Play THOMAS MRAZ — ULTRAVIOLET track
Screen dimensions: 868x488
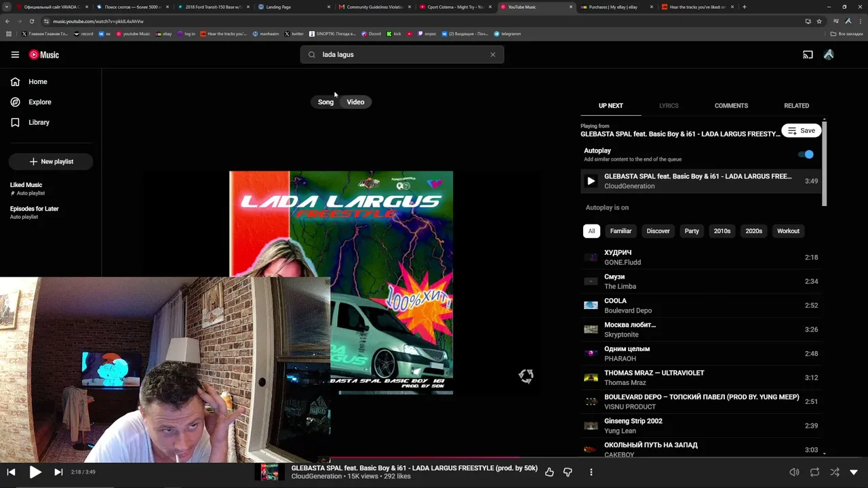(701, 378)
